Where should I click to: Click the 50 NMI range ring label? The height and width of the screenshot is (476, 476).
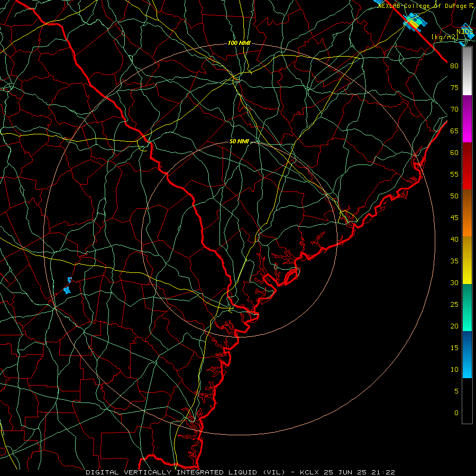[x=239, y=141]
